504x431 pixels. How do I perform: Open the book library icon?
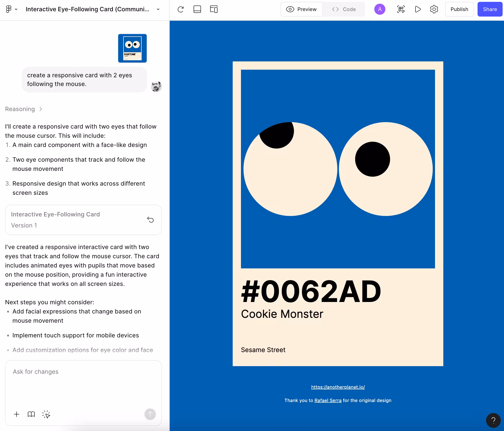click(x=31, y=414)
